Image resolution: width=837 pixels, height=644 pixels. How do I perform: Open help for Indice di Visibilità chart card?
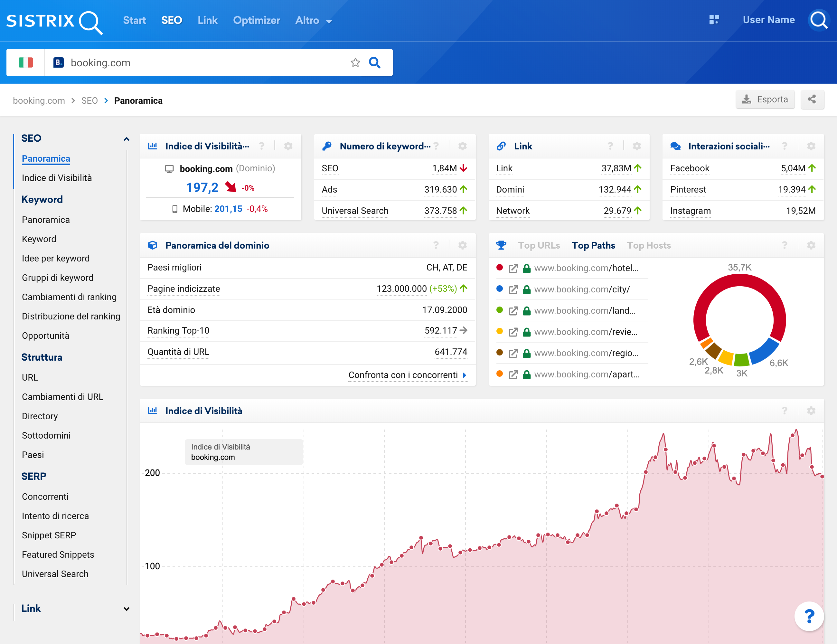(785, 411)
